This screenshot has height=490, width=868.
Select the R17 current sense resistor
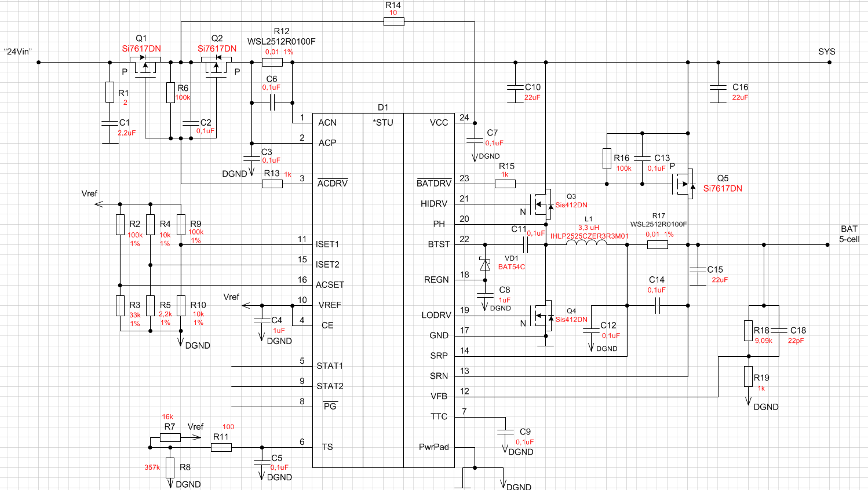[657, 244]
